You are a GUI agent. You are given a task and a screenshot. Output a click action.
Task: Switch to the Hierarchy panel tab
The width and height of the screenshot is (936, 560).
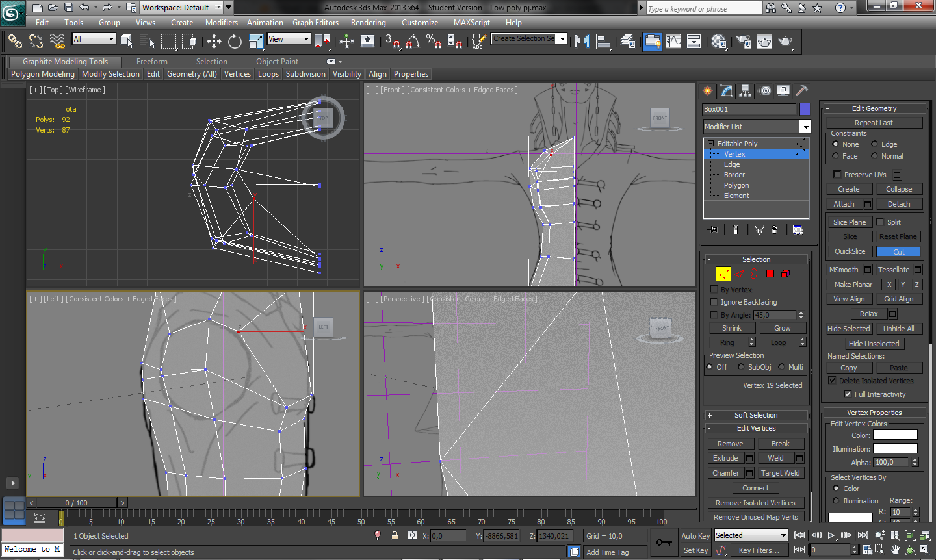(746, 91)
